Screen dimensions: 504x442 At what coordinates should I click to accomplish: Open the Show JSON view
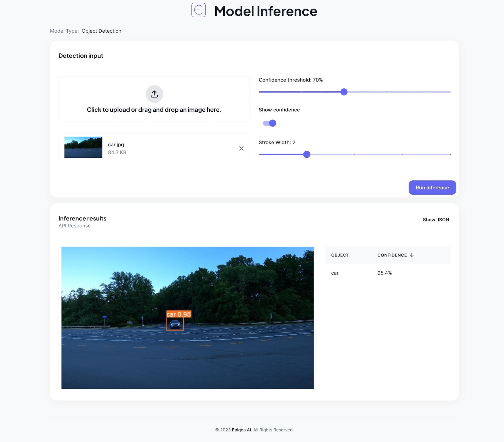click(436, 220)
